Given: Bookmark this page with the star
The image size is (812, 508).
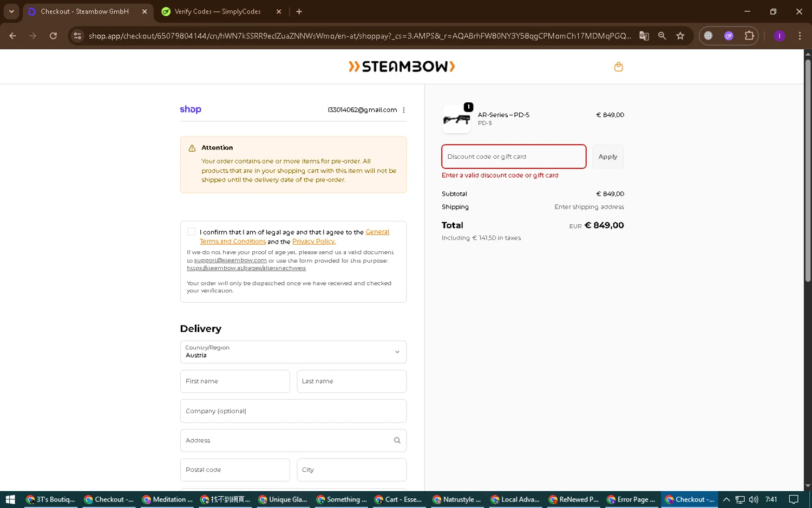Looking at the screenshot, I should [x=680, y=36].
